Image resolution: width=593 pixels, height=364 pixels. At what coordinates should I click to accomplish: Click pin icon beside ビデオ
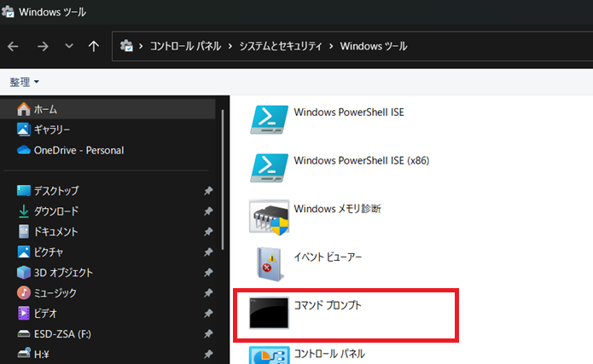[208, 314]
